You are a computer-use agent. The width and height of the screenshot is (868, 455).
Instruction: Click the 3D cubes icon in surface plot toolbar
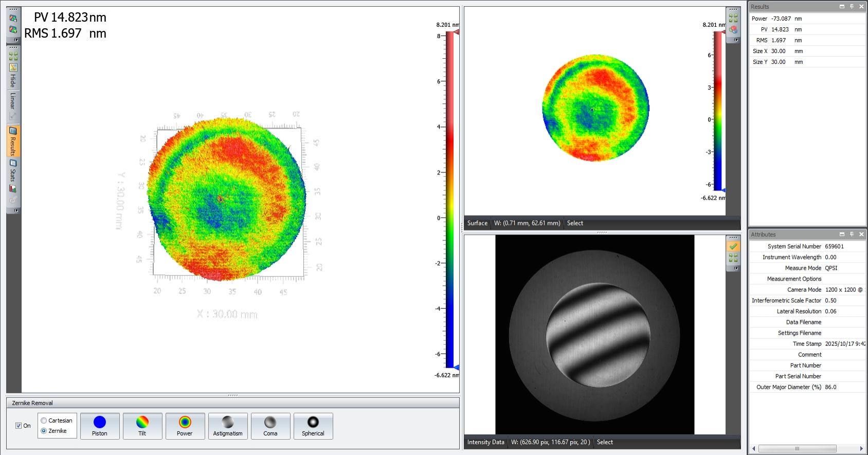733,29
